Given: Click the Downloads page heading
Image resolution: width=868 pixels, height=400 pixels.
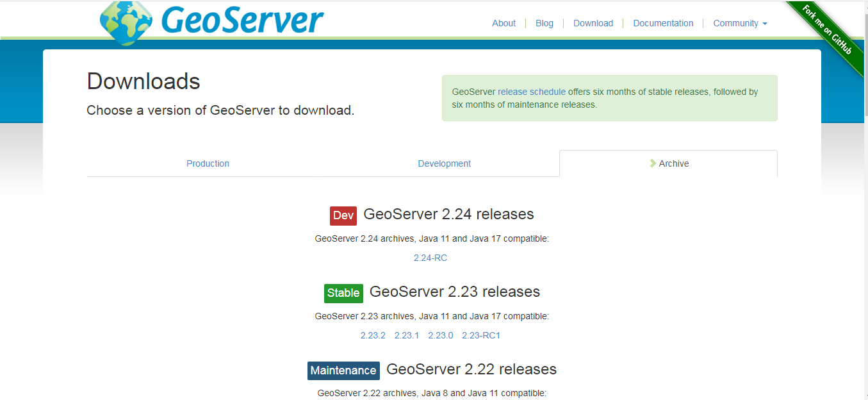Looking at the screenshot, I should [143, 81].
